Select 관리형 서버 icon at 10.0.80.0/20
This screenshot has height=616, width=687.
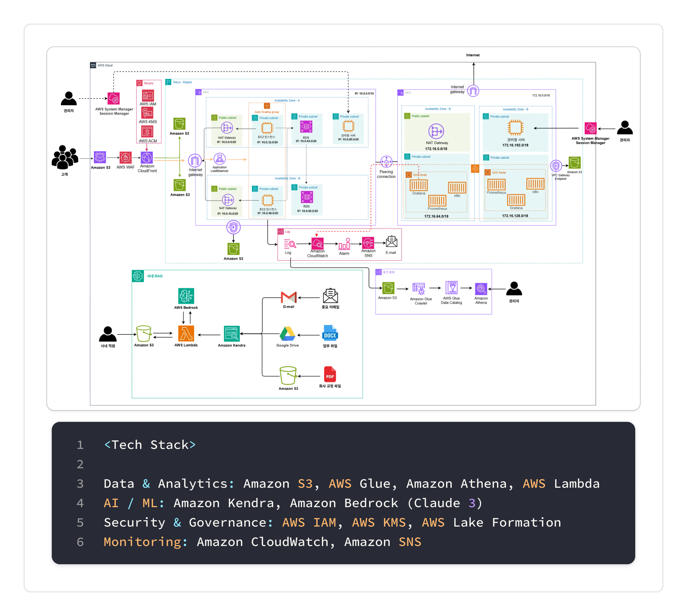(x=348, y=126)
